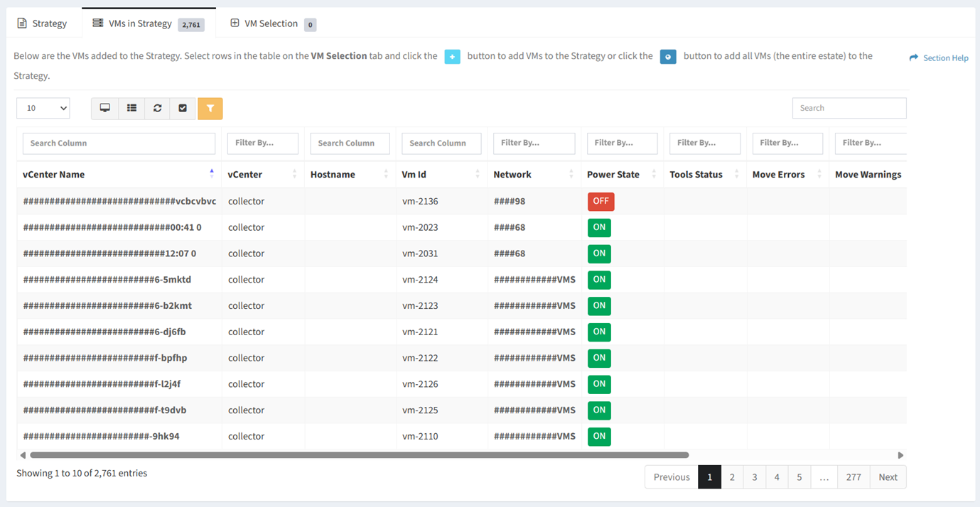Sort by the Power State column header

point(623,174)
